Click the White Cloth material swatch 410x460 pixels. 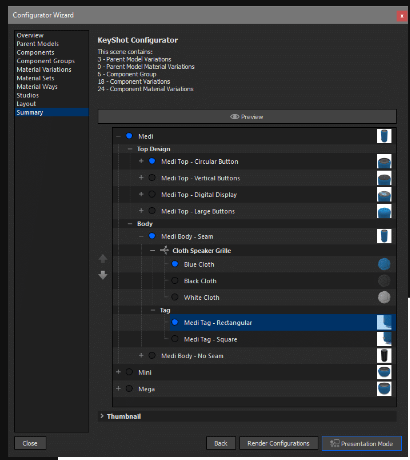click(384, 297)
